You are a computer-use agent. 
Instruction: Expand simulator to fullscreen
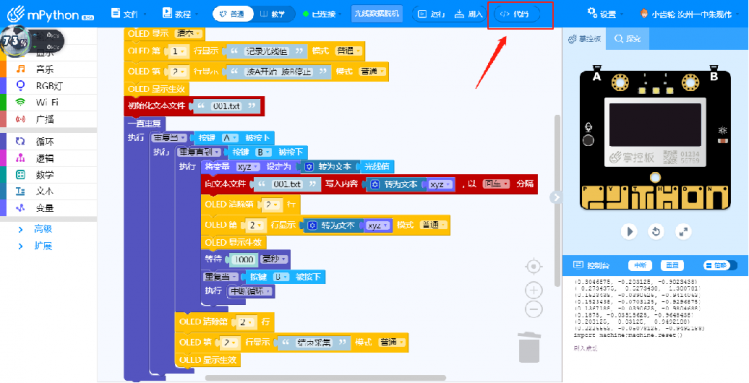684,232
